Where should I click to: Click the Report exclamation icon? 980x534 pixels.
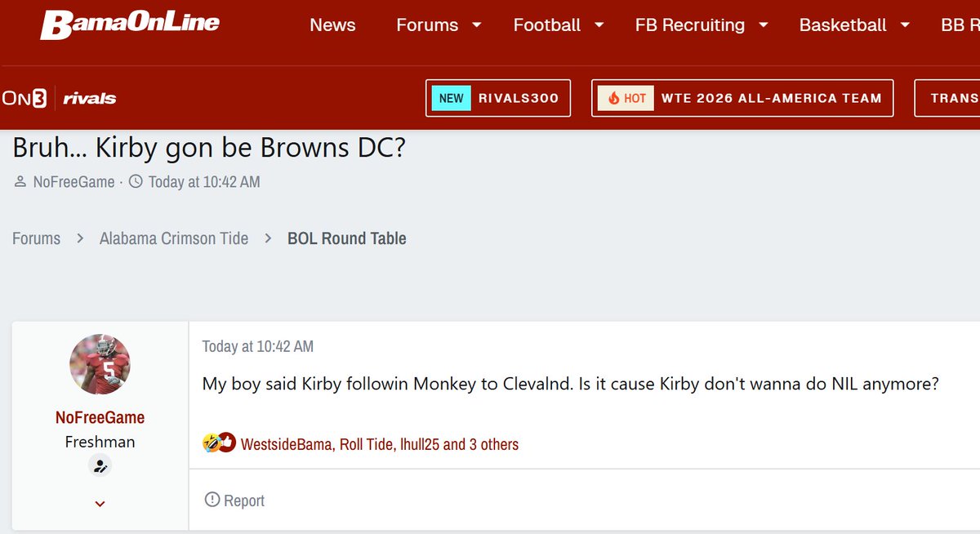(212, 499)
